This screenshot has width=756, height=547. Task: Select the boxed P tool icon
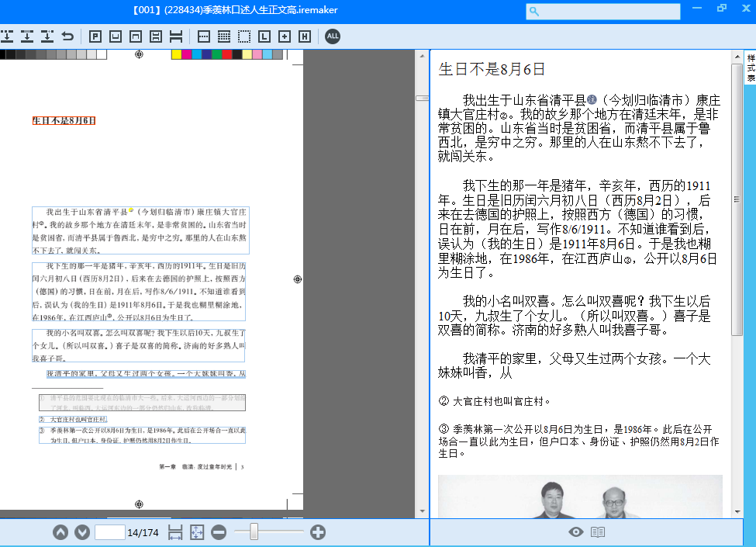point(95,36)
